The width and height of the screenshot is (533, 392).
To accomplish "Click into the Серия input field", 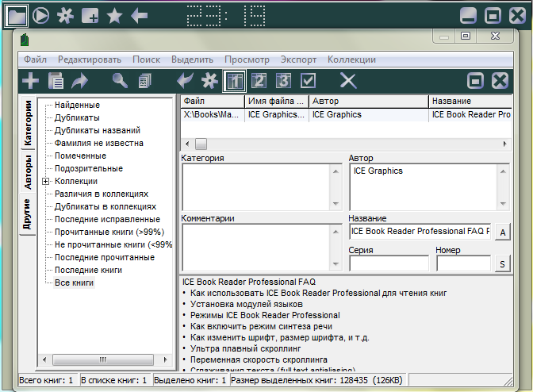I will pyautogui.click(x=388, y=263).
